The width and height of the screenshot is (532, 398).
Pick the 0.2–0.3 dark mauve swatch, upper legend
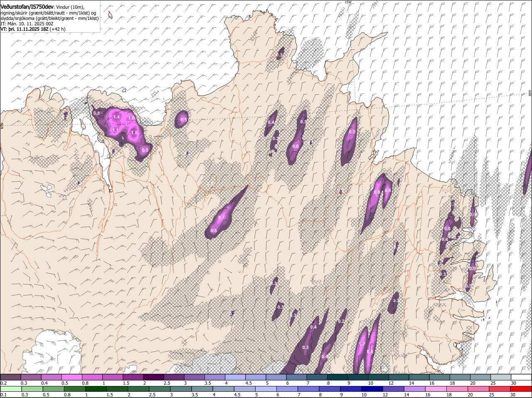click(10, 377)
